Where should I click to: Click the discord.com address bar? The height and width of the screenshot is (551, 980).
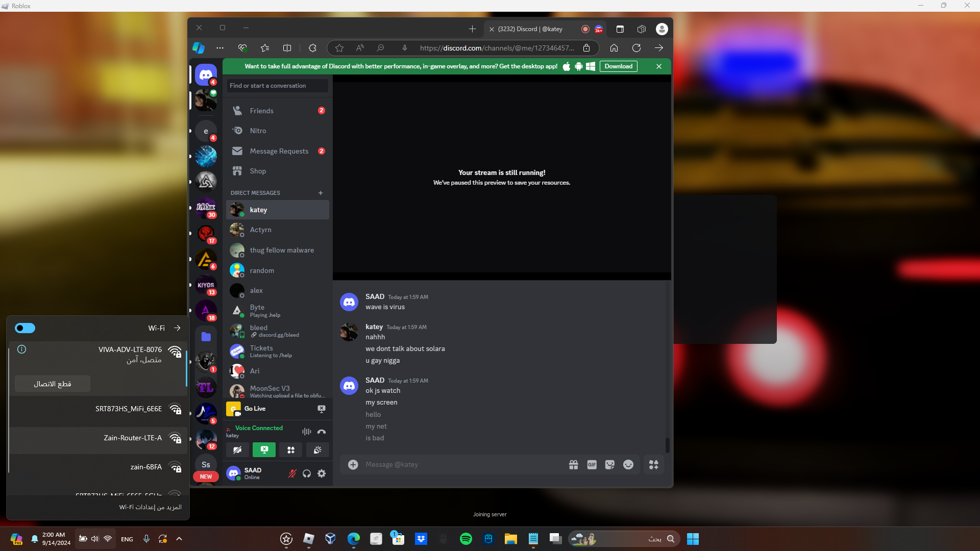497,48
